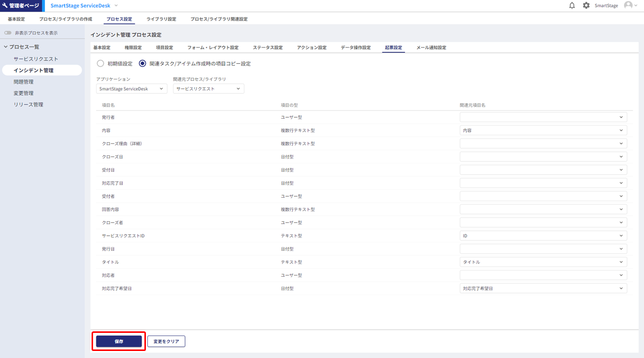The height and width of the screenshot is (358, 644).
Task: Select the initial value settings radio button
Action: point(100,64)
